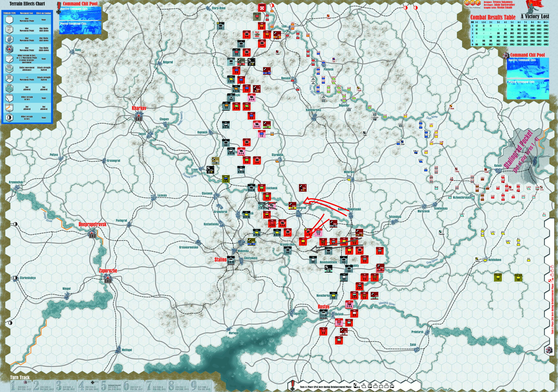Screen dimensions: 558x392
Task: Click the supply source circle beside Starkeskubiya
Action: (x=15, y=278)
